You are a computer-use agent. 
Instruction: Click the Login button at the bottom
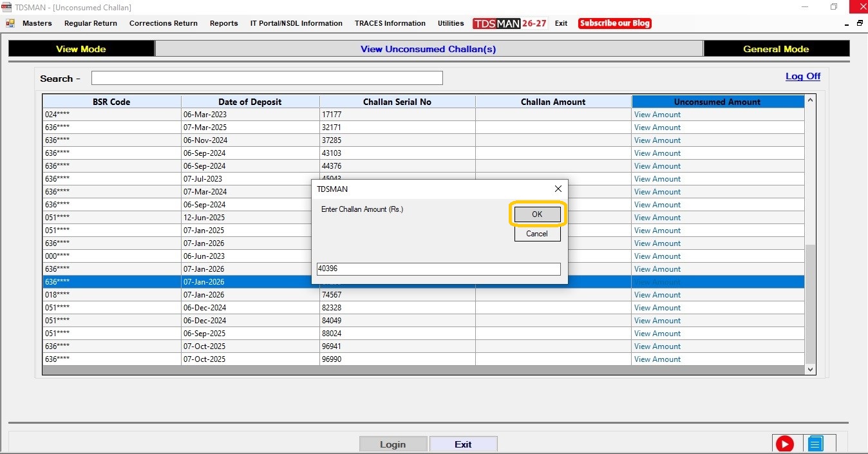click(393, 444)
